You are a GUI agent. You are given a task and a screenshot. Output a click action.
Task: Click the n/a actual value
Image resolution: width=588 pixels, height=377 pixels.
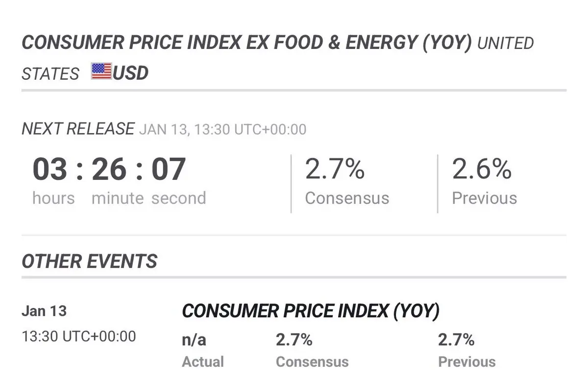coord(194,339)
